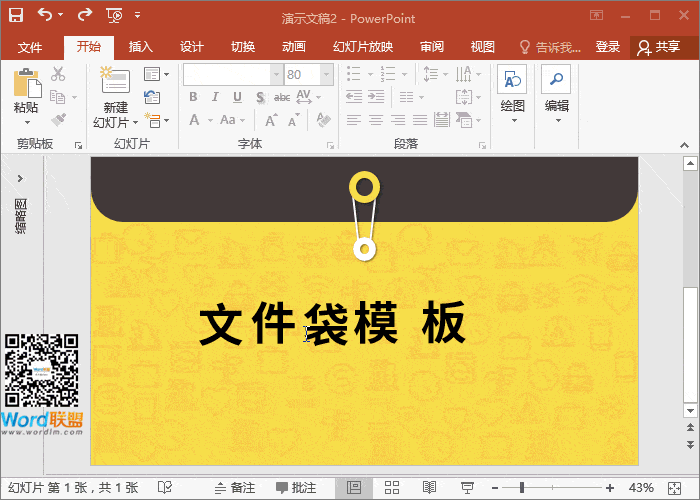Screen dimensions: 700x500
Task: Switch to the Animations (动画) tab
Action: 293,47
